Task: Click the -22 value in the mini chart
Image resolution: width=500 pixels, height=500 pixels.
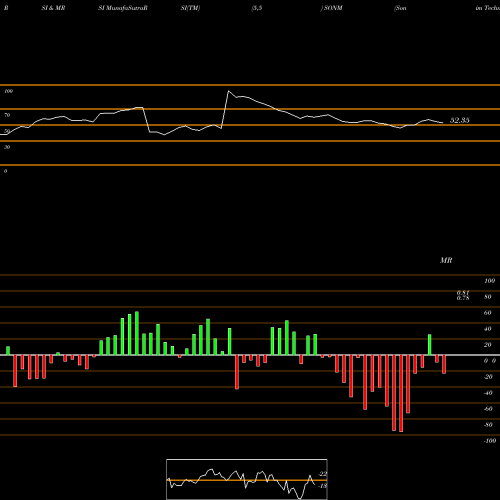Action: point(322,474)
